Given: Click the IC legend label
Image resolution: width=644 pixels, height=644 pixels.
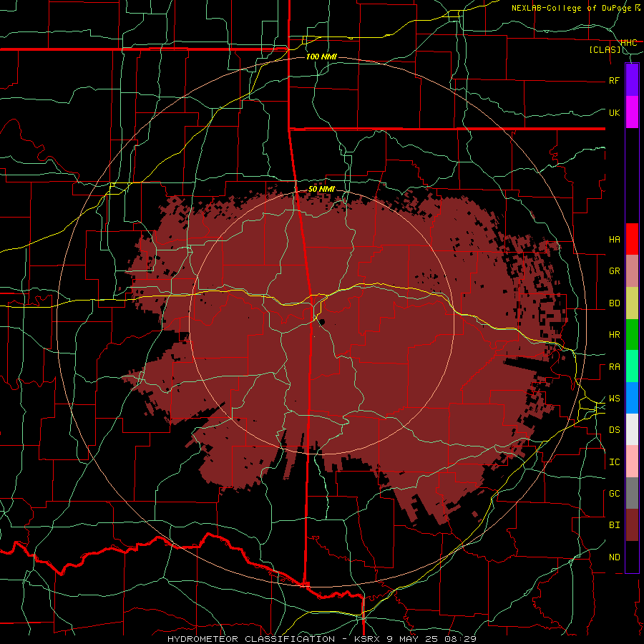Looking at the screenshot, I should (x=615, y=462).
